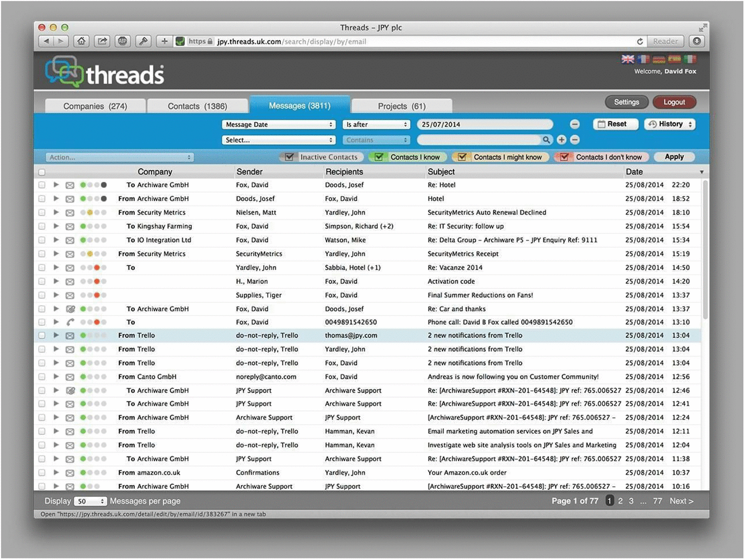Screen dimensions: 745x560
Task: Open the Select... field dropdown
Action: pyautogui.click(x=279, y=140)
